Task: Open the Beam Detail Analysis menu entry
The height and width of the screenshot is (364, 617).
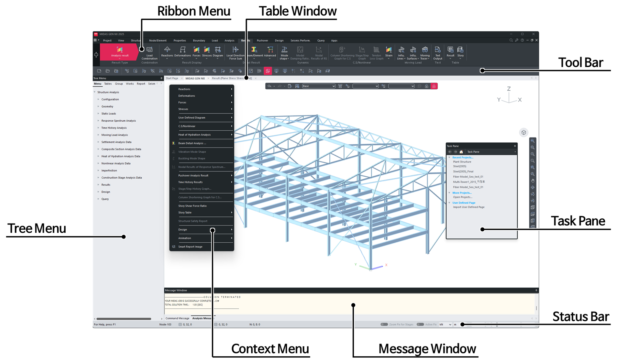Action: pyautogui.click(x=193, y=143)
